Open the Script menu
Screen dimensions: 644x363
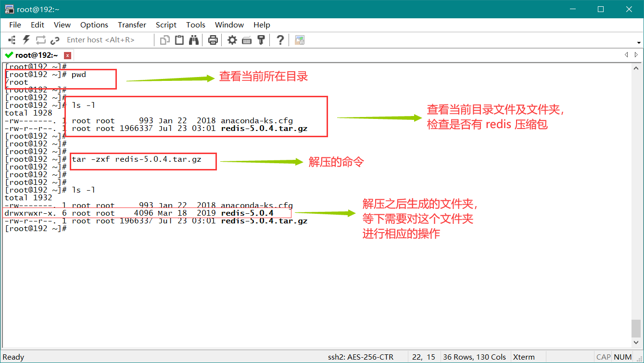(166, 25)
